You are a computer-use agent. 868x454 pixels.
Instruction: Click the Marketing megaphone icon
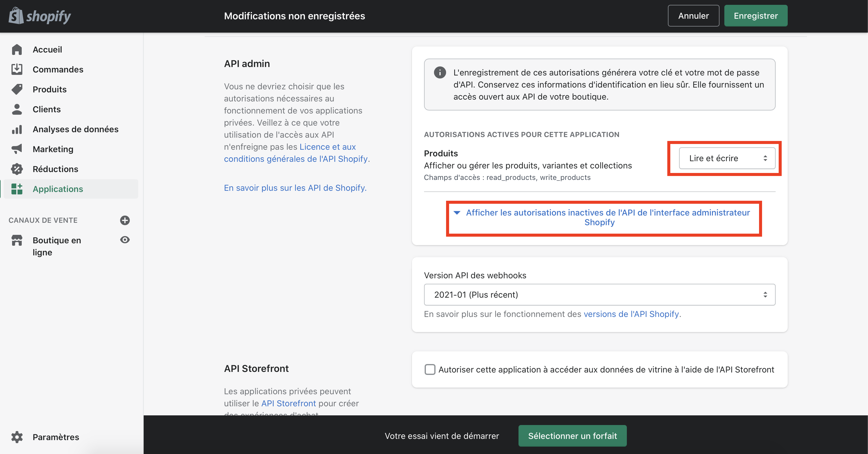tap(17, 149)
